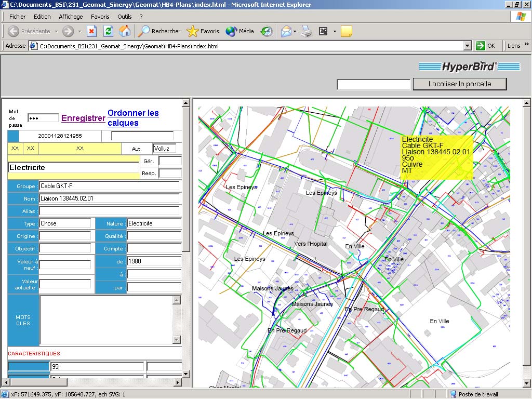Viewport: 532px width, 399px height.
Task: Open the address bar dropdown arrow
Action: [x=468, y=46]
